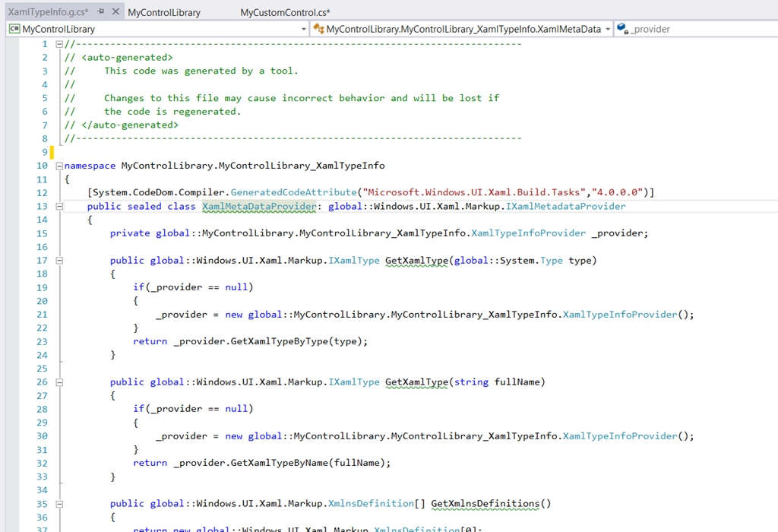778x532 pixels.
Task: Click the yellow change marker at line 9
Action: point(52,153)
